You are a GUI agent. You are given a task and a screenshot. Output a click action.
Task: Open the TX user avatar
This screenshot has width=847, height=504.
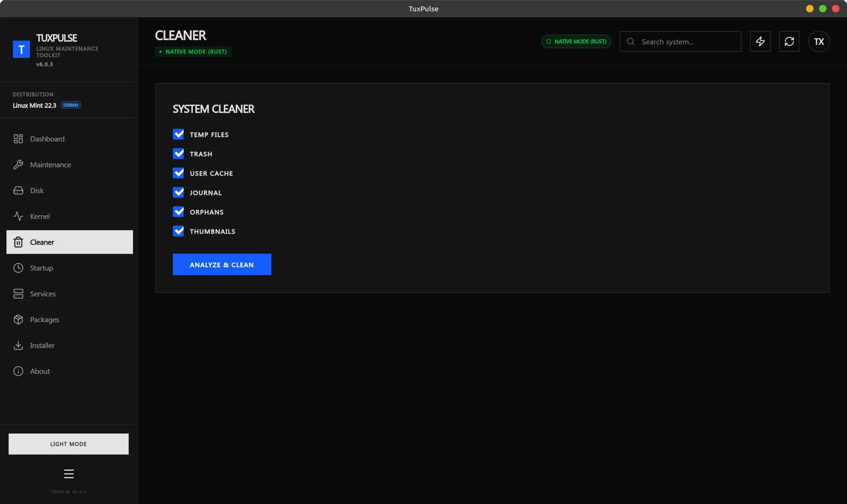819,41
